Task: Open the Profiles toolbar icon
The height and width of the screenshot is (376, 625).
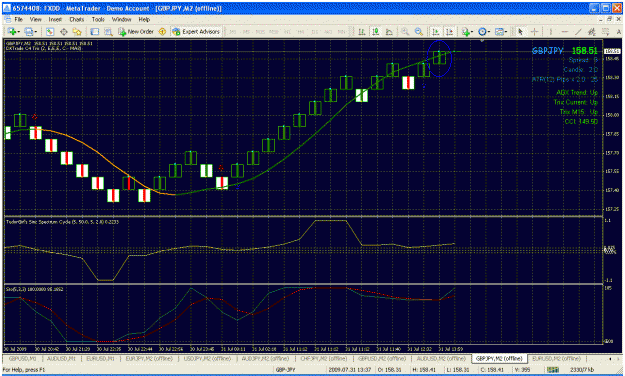Action: point(28,31)
